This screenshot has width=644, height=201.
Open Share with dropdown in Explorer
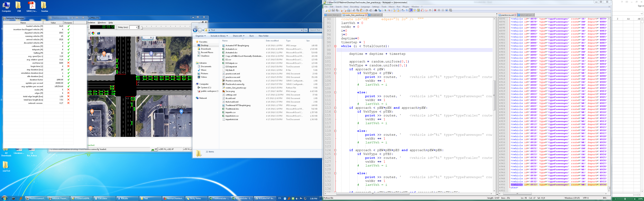click(x=238, y=36)
